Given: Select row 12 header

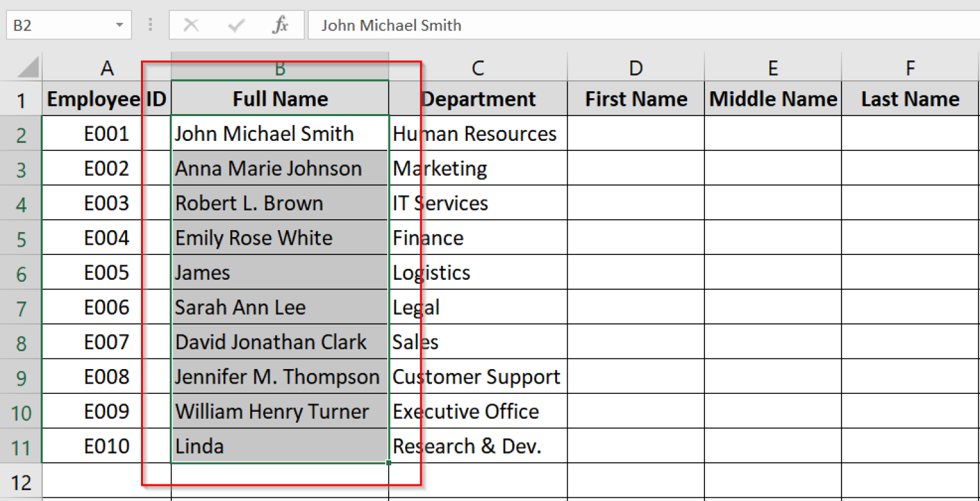Looking at the screenshot, I should tap(20, 481).
